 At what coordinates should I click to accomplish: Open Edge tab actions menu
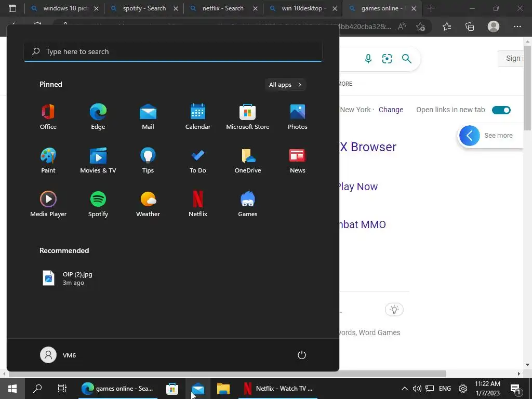12,8
